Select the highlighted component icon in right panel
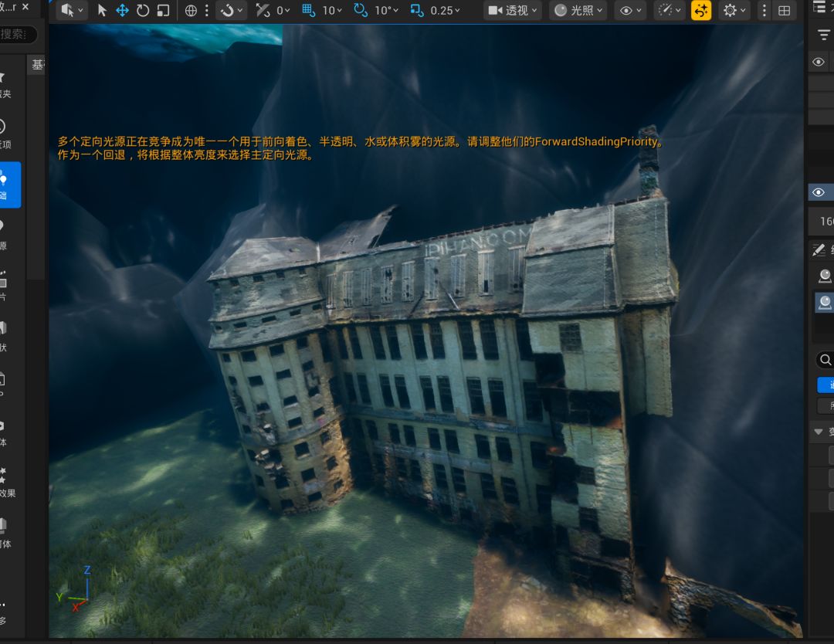Image resolution: width=834 pixels, height=644 pixels. (x=825, y=302)
